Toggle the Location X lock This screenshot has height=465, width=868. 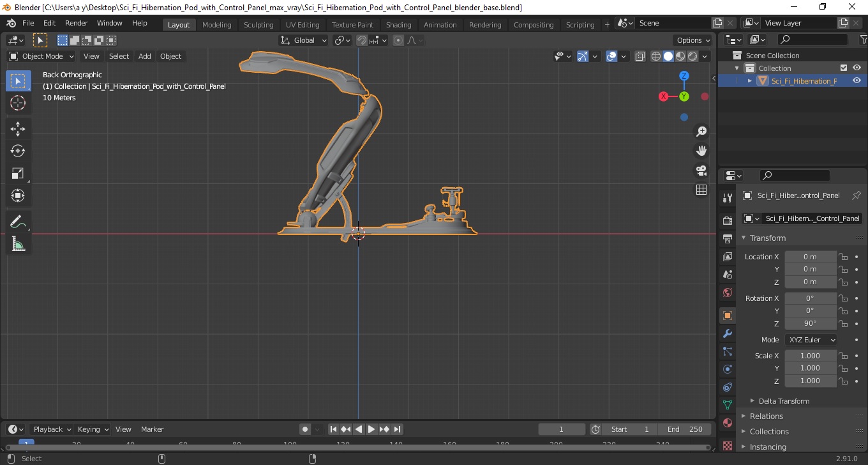[x=843, y=257]
